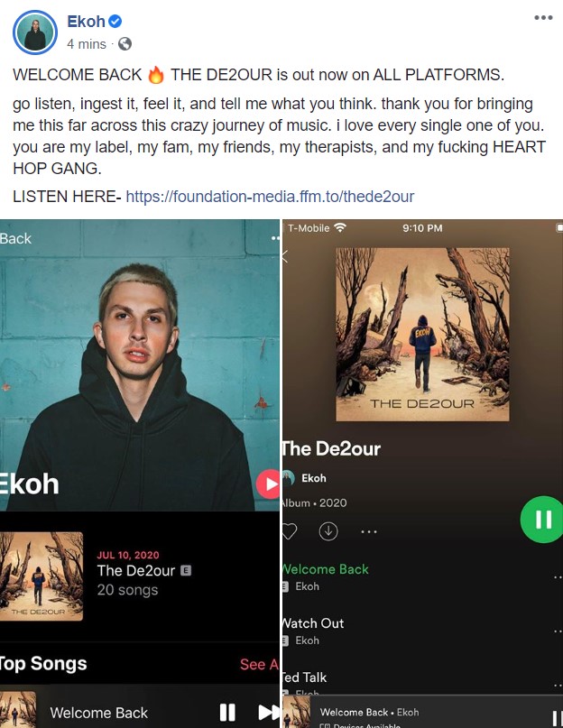The image size is (563, 728).
Task: Click the red play button on artist photo
Action: click(x=268, y=484)
